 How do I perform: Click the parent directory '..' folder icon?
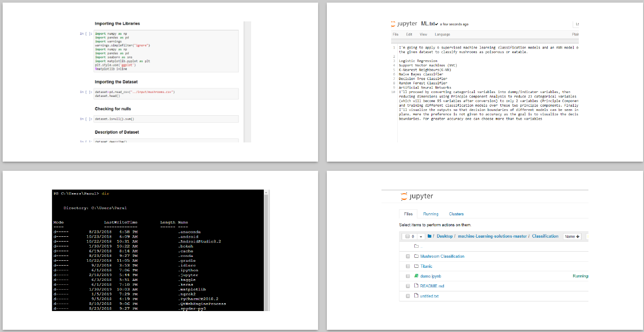pyautogui.click(x=416, y=246)
